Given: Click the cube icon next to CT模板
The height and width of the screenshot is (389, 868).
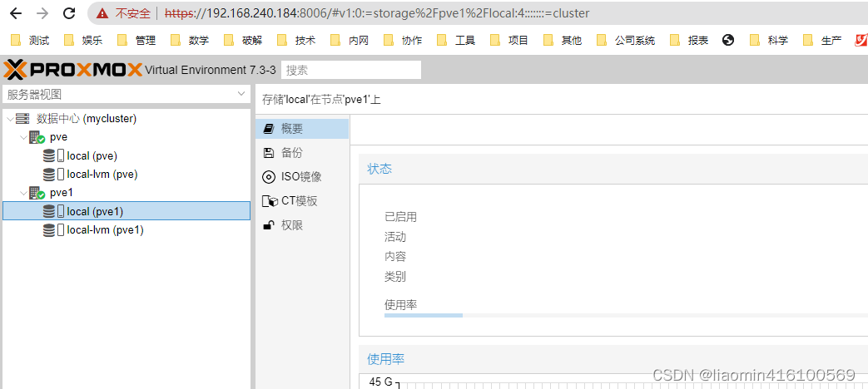Looking at the screenshot, I should click(269, 201).
